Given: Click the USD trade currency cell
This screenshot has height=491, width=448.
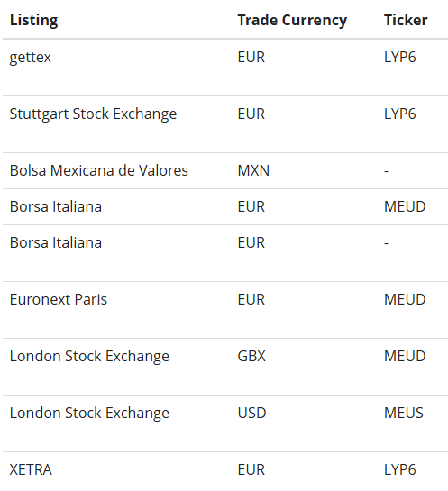Looking at the screenshot, I should (x=251, y=413).
